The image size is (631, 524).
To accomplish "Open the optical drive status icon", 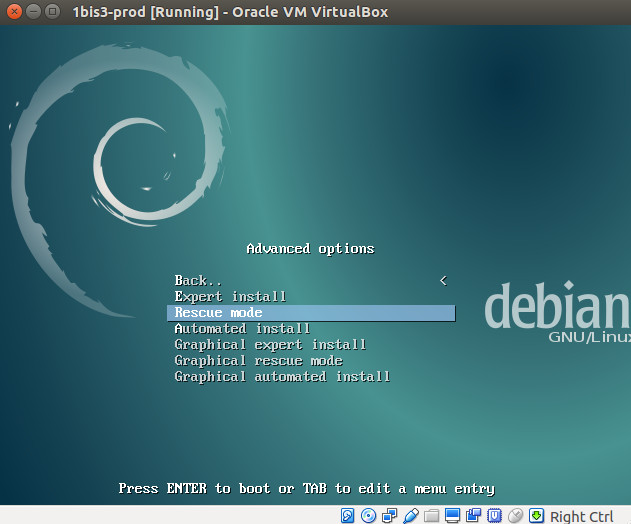I will (368, 516).
